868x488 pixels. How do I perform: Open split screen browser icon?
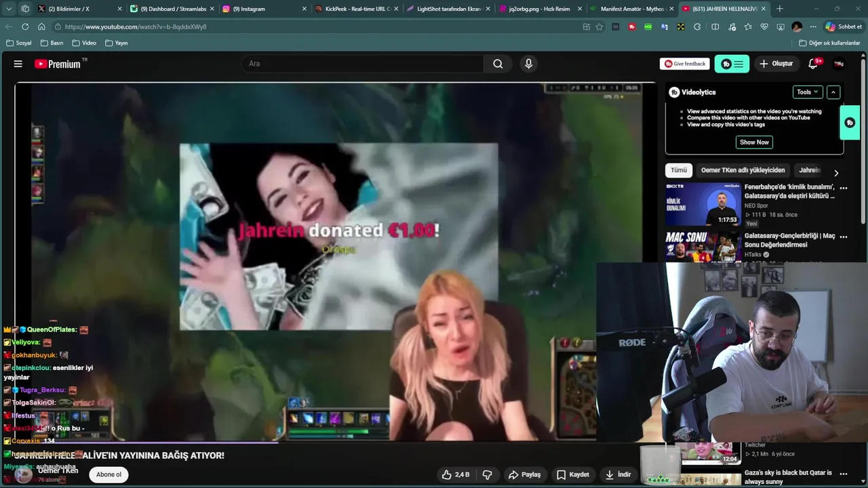point(715,26)
